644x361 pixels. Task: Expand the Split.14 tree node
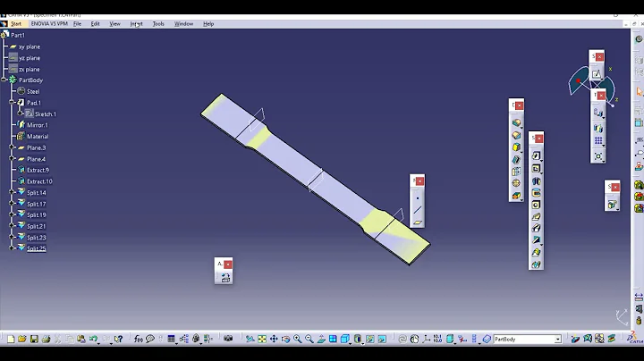(x=12, y=192)
